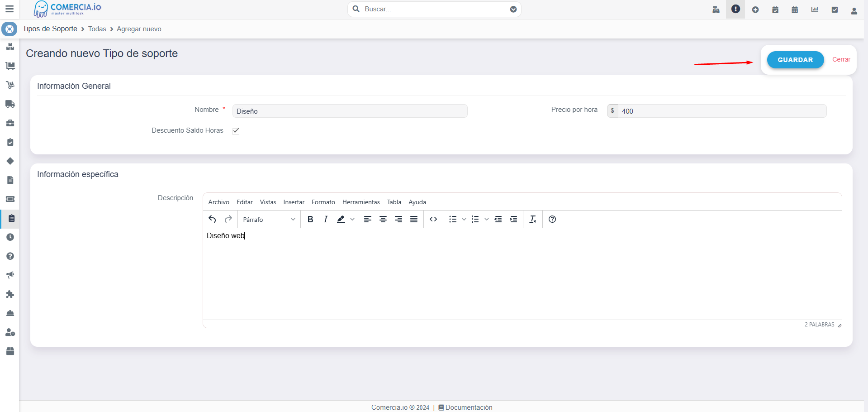Screen dimensions: 868x412
Task: Insert a bulleted list
Action: click(453, 219)
